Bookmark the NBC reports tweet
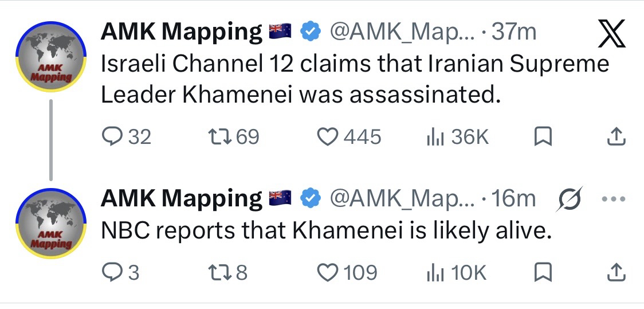The width and height of the screenshot is (644, 309). [x=543, y=272]
